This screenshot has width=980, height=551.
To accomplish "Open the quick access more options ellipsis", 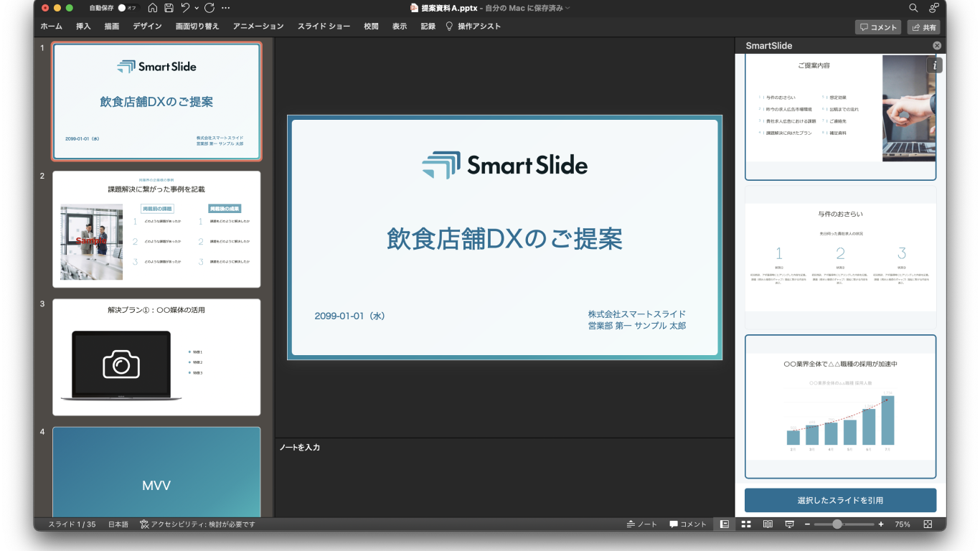I will tap(226, 8).
